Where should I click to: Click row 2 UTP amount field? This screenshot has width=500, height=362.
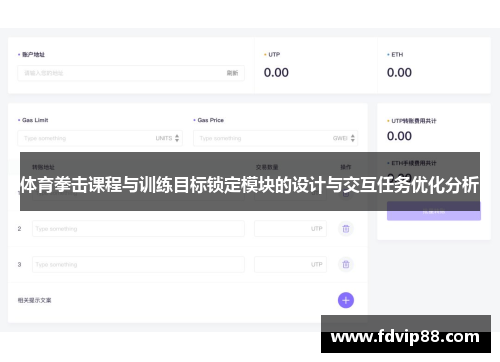tap(290, 229)
